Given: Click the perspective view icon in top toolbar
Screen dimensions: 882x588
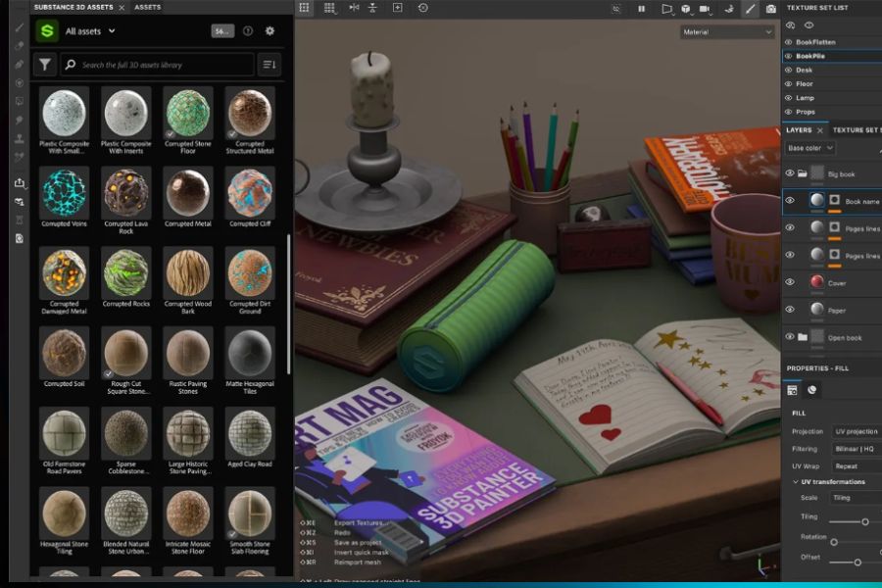Looking at the screenshot, I should click(666, 9).
